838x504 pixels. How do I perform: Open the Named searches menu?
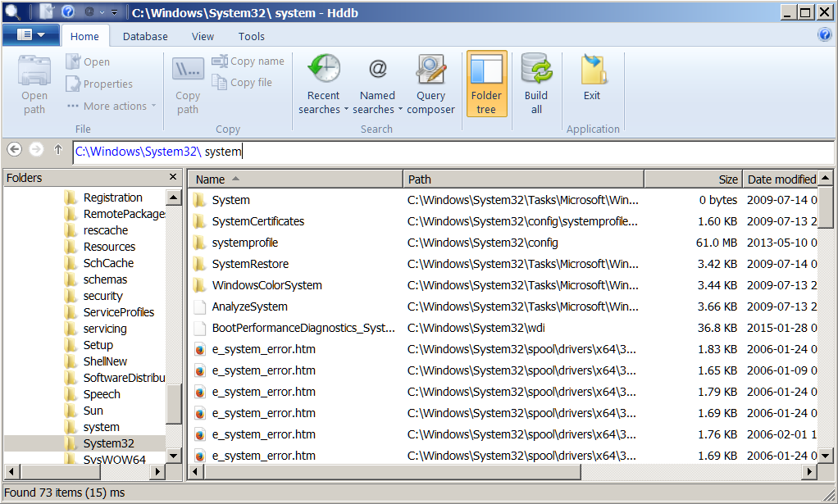tap(377, 84)
